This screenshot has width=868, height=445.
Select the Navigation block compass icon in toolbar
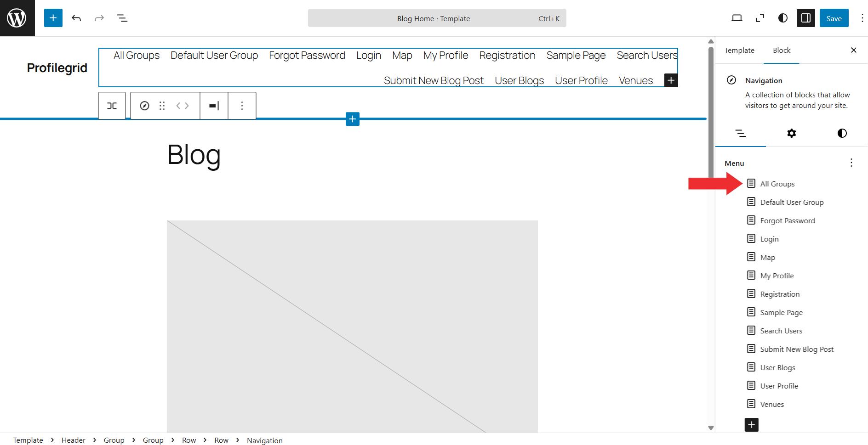(144, 106)
